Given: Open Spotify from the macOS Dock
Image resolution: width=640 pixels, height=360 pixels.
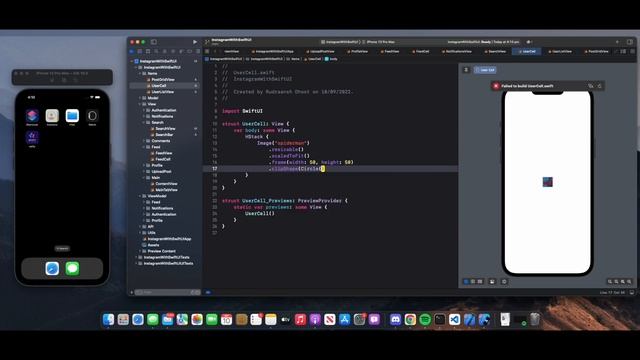Looking at the screenshot, I should pos(425,320).
